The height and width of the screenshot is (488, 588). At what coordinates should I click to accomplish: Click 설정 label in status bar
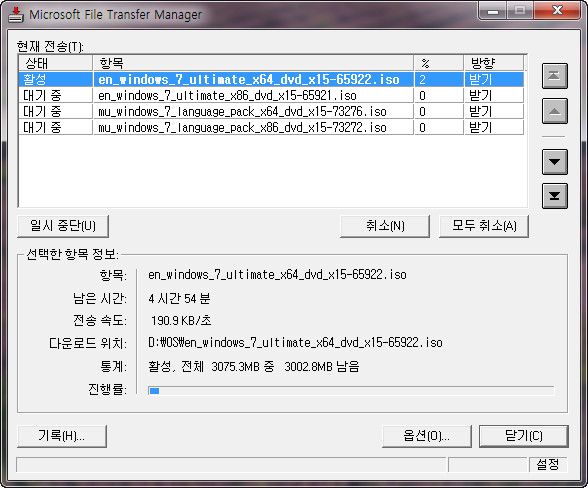pos(548,464)
